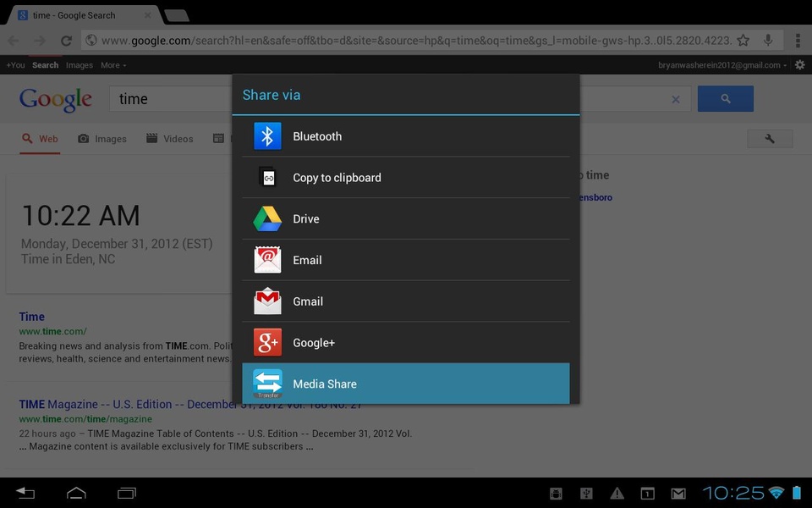This screenshot has width=812, height=508.
Task: Share via Email entry
Action: (406, 260)
